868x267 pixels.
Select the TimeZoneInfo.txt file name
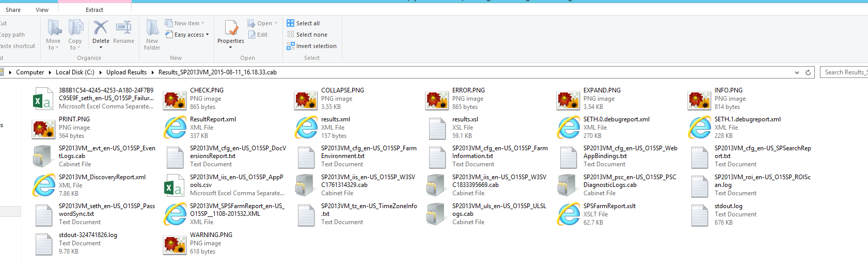tap(369, 210)
